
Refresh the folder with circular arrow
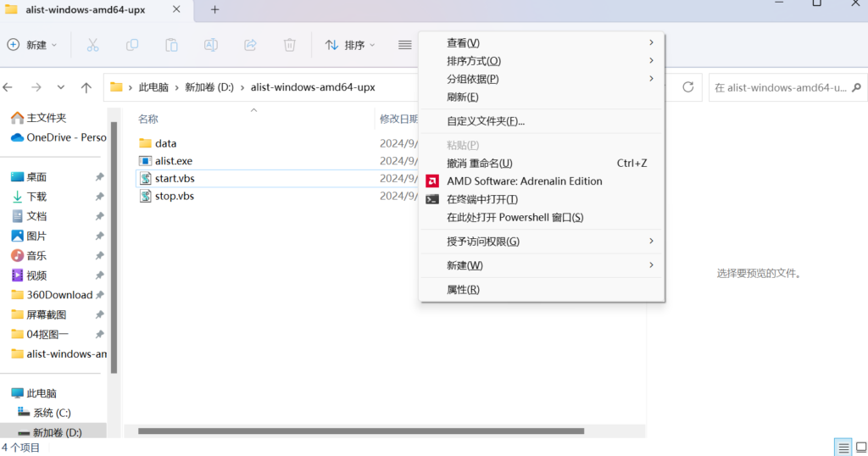(688, 87)
